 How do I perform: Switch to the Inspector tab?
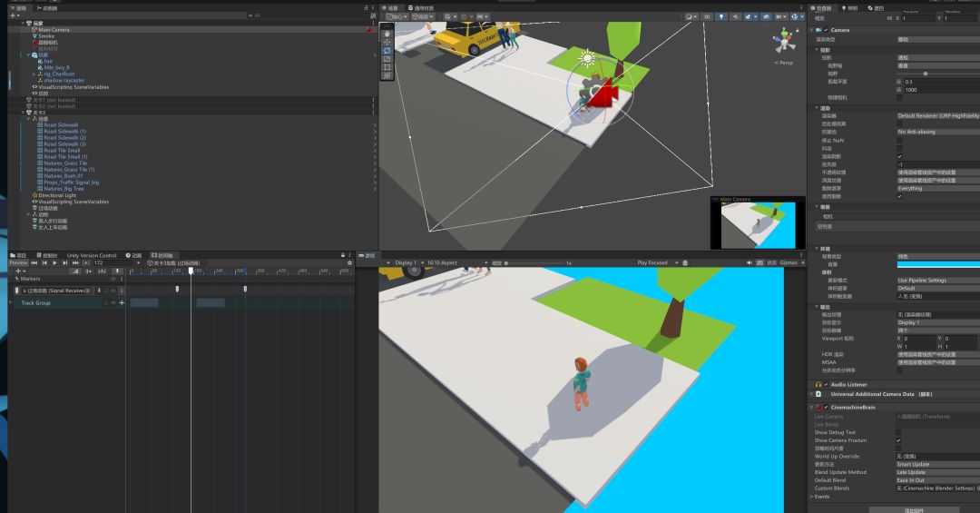point(821,8)
